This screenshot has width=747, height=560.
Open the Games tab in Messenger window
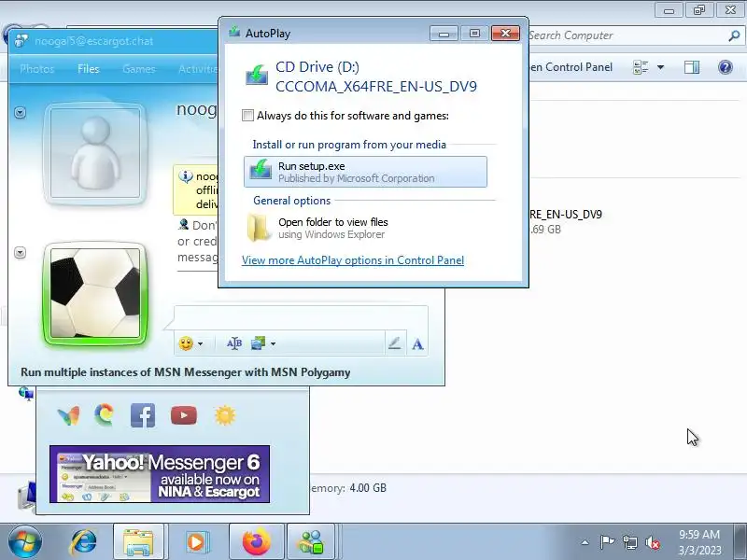click(138, 69)
